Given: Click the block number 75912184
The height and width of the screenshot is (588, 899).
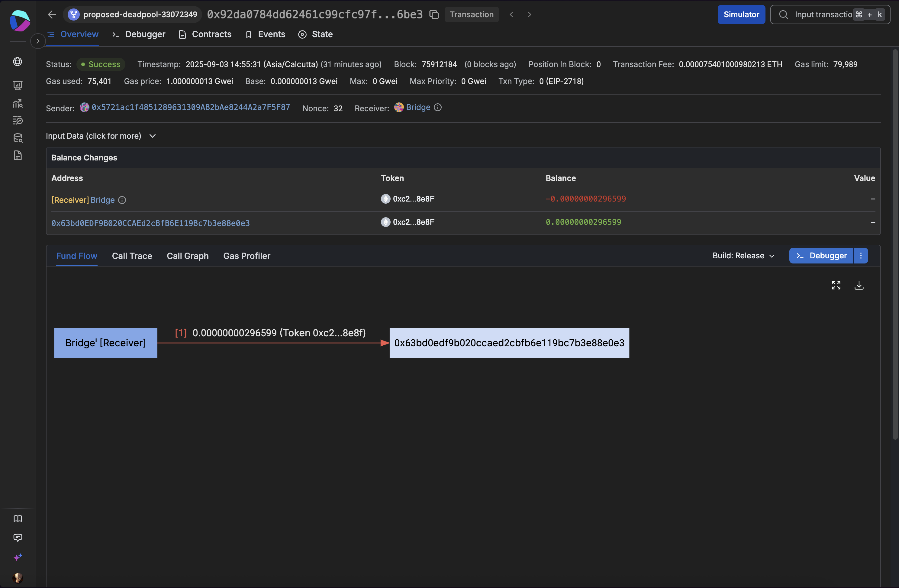Looking at the screenshot, I should (x=439, y=64).
